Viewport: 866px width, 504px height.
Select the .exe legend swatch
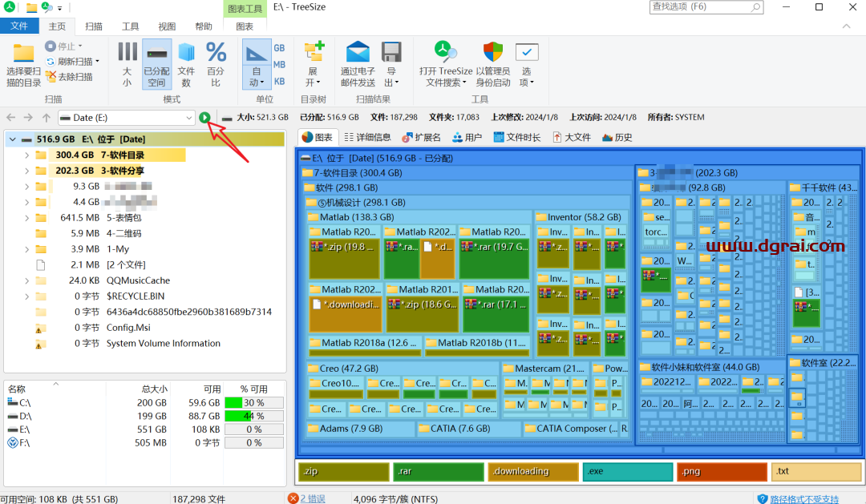point(627,471)
